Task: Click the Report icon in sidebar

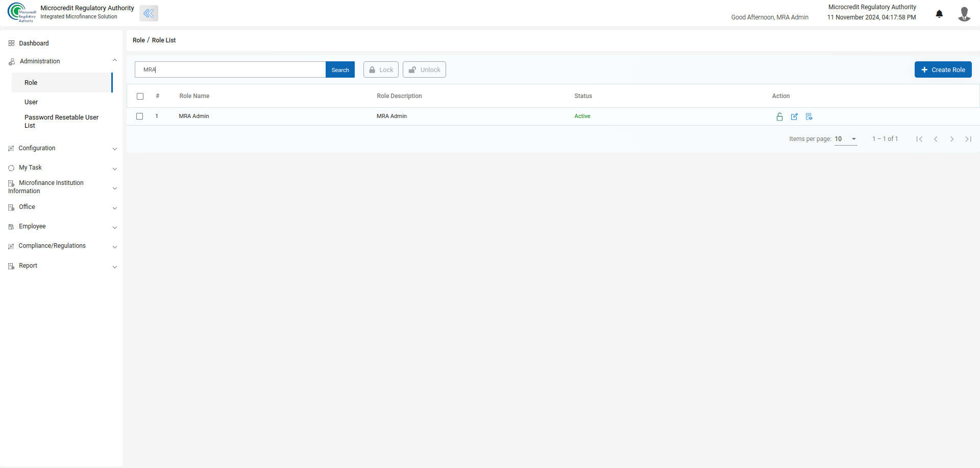Action: click(11, 266)
